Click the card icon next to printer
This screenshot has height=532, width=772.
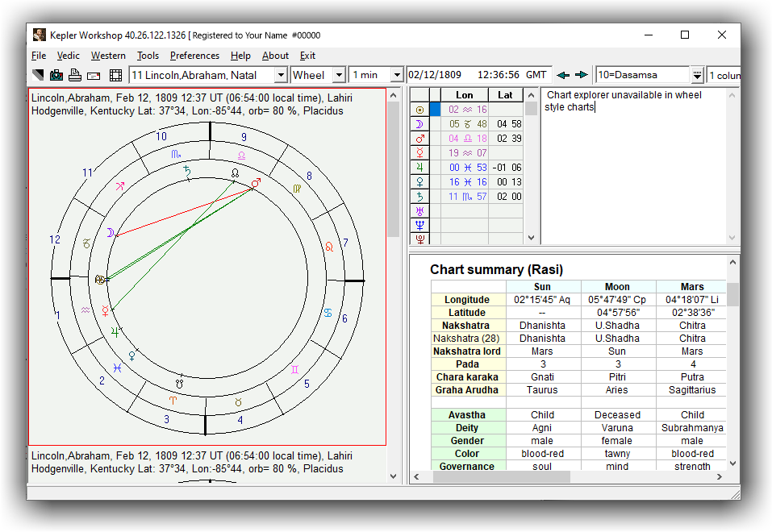pos(94,75)
